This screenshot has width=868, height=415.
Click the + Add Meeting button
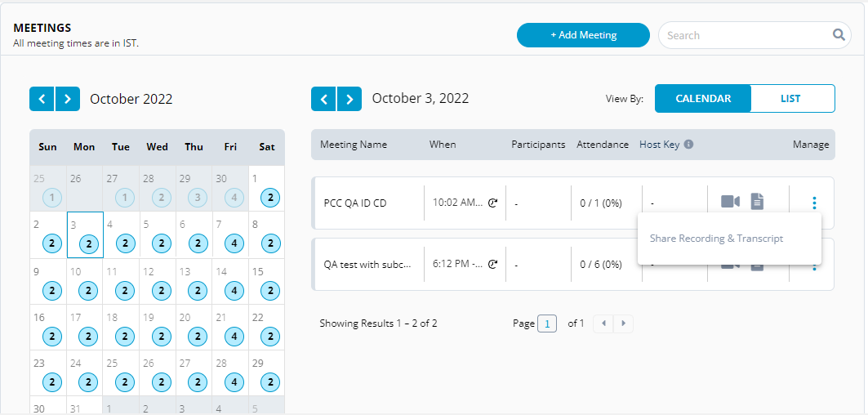(x=583, y=35)
